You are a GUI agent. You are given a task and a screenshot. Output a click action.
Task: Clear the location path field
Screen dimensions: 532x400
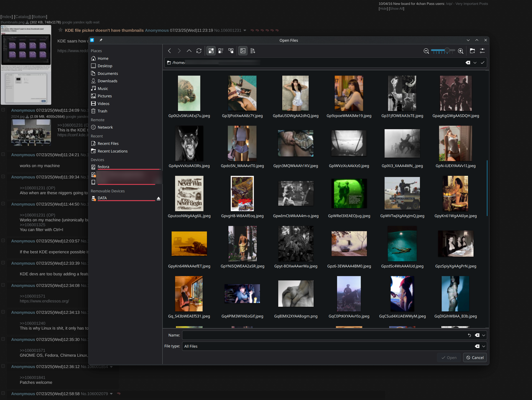(468, 63)
